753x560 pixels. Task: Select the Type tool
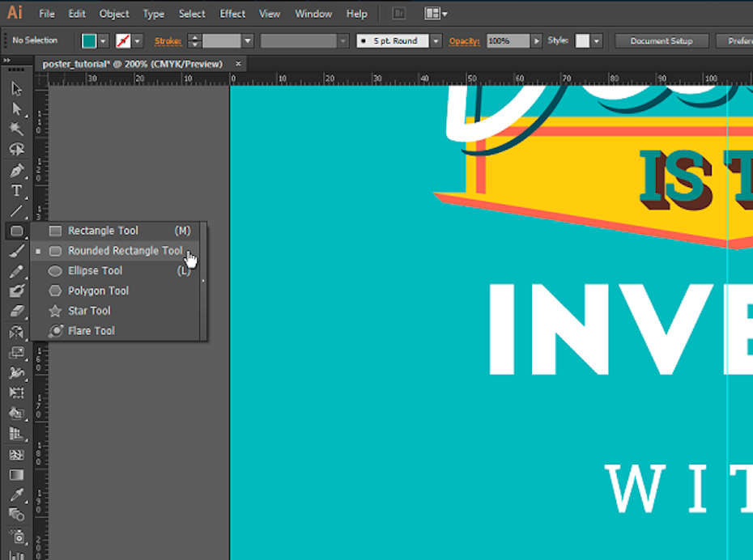coord(16,191)
